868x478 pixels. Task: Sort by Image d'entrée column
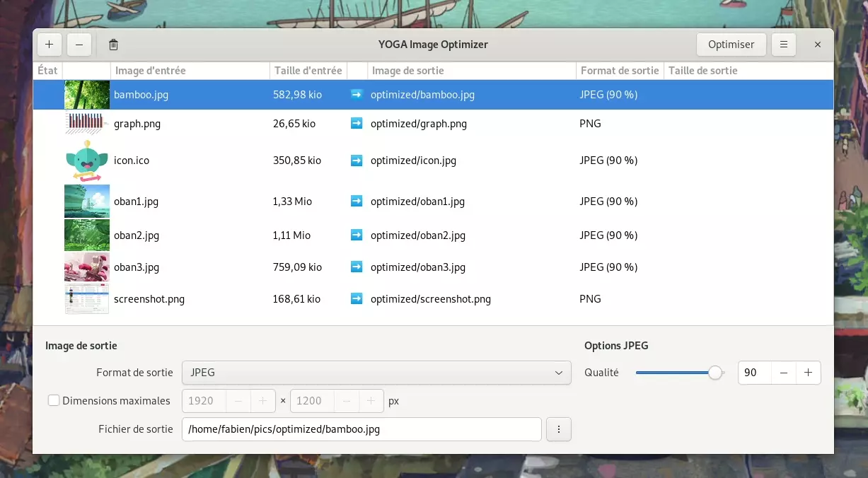[190, 71]
